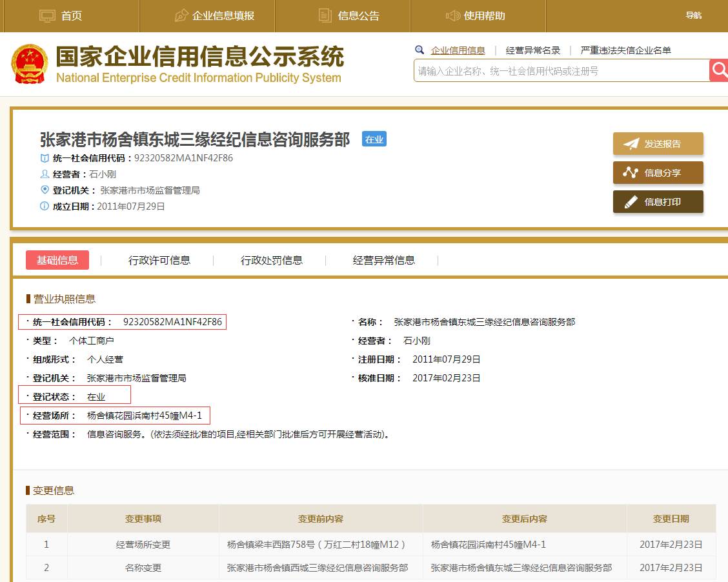Click the paper plane icon on 发送报告
The width and height of the screenshot is (728, 582).
(x=631, y=144)
